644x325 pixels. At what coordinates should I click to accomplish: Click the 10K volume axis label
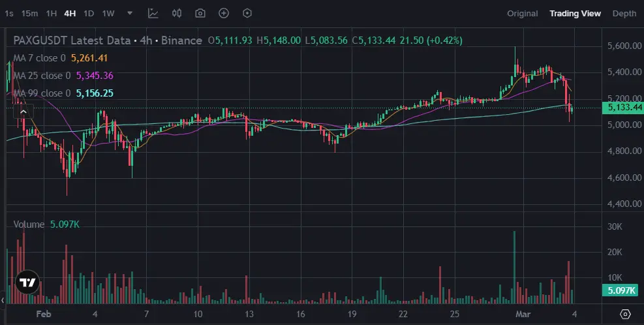click(x=615, y=277)
